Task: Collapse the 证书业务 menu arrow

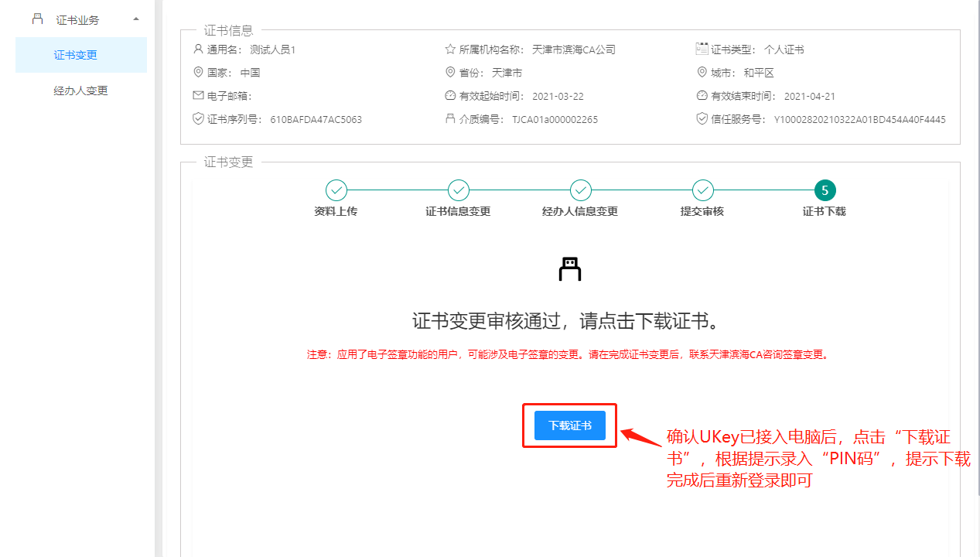Action: coord(136,19)
